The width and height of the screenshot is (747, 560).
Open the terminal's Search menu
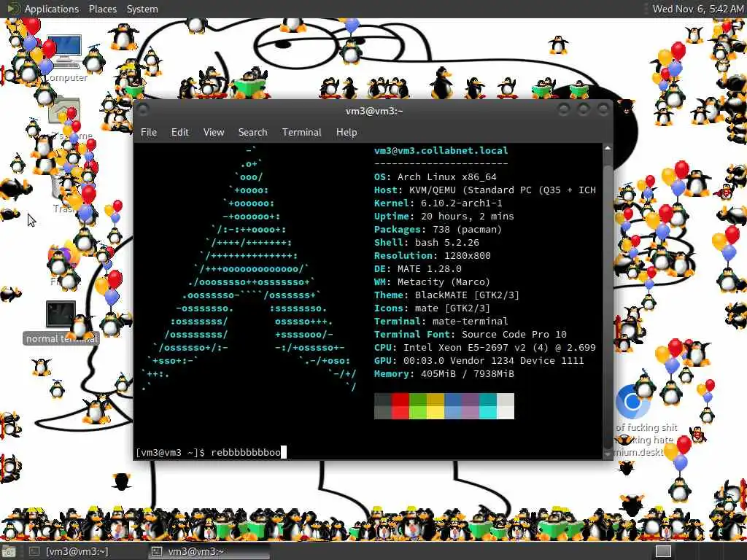point(252,132)
